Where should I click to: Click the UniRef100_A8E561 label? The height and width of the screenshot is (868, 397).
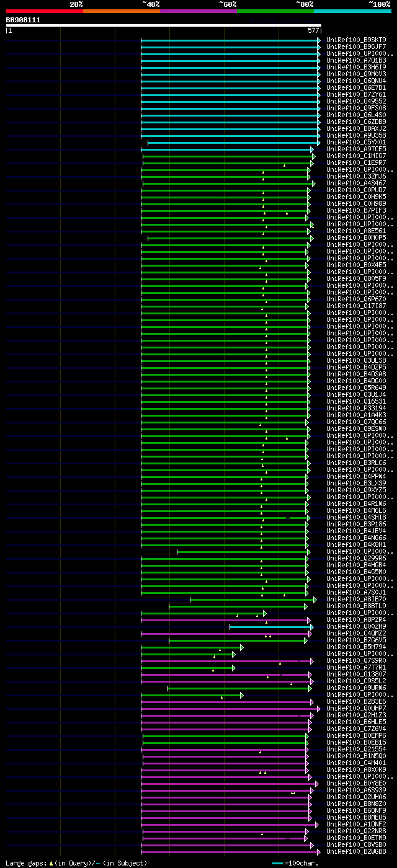[x=356, y=231]
